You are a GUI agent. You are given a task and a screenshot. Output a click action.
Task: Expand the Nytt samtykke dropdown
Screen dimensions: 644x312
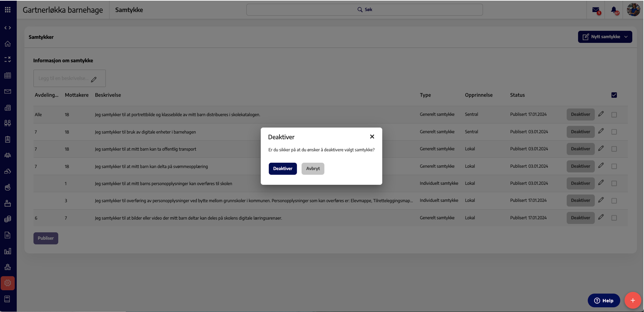[605, 37]
